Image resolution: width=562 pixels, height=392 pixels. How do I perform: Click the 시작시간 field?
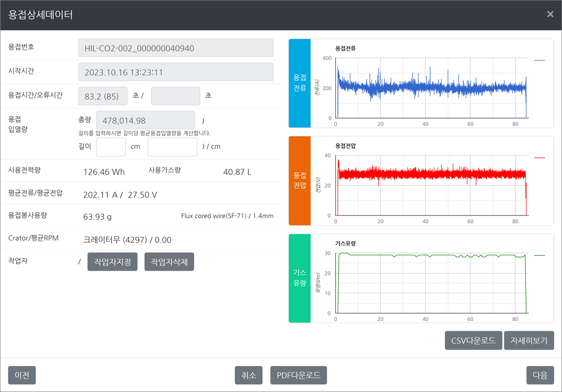(176, 72)
